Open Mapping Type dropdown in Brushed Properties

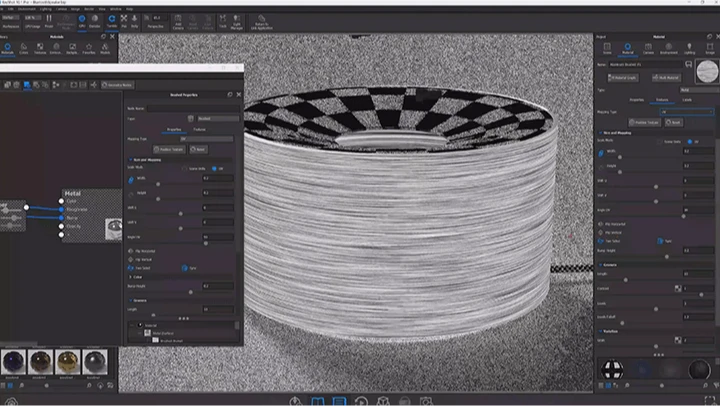pos(206,139)
